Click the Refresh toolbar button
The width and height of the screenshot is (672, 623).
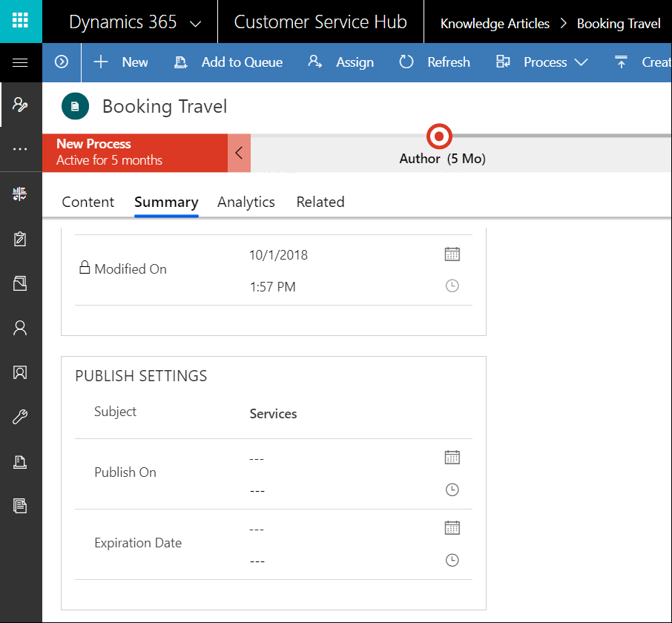click(435, 62)
